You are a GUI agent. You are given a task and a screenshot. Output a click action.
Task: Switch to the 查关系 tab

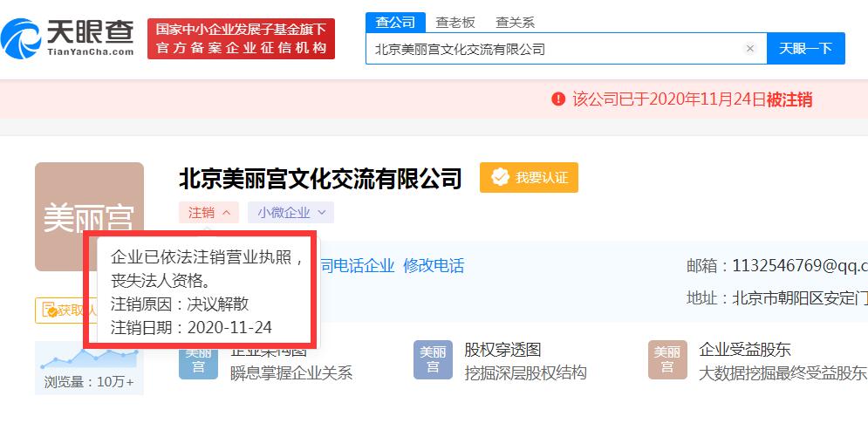click(x=515, y=23)
